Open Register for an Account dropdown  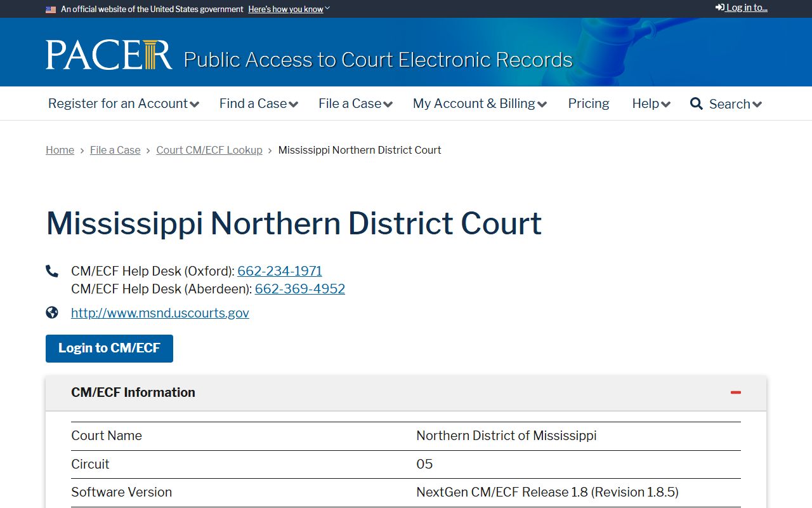coord(124,104)
